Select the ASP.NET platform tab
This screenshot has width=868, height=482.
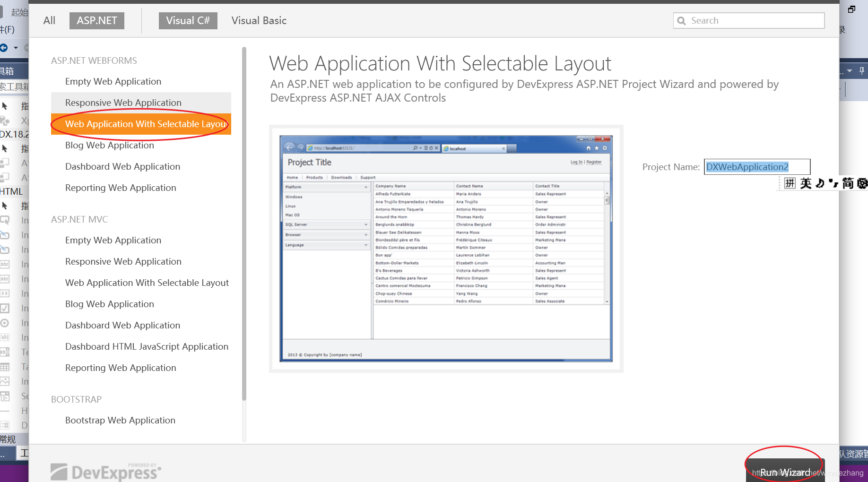pyautogui.click(x=97, y=20)
